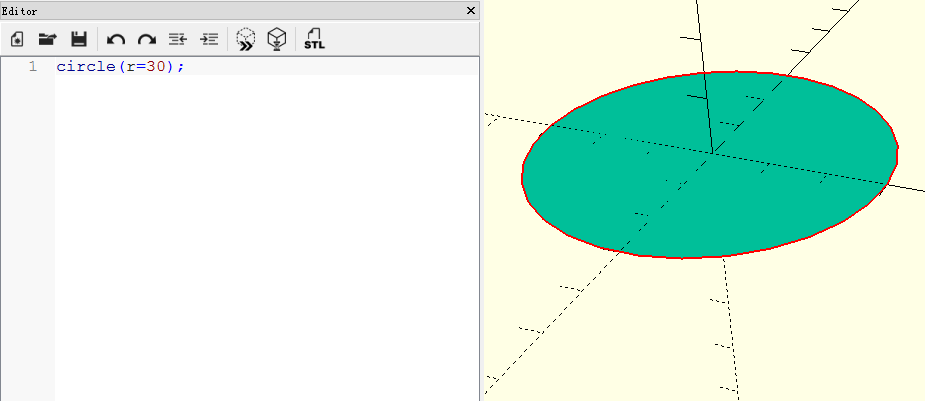Select line number 1 in the gutter

[32, 67]
